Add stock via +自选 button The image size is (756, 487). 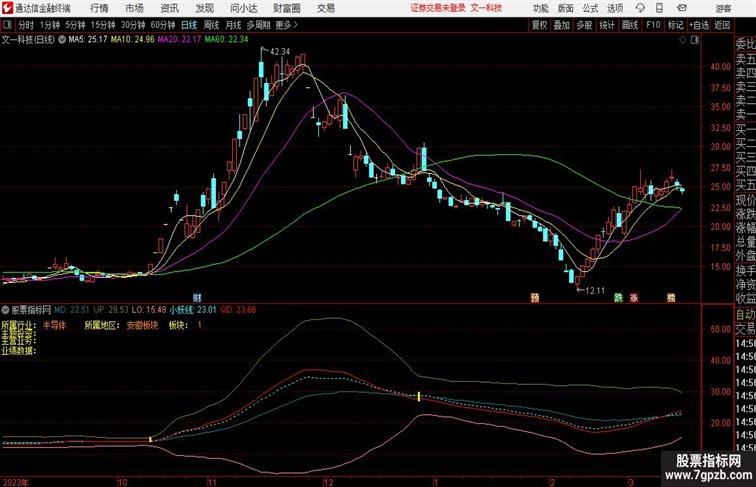pos(699,25)
